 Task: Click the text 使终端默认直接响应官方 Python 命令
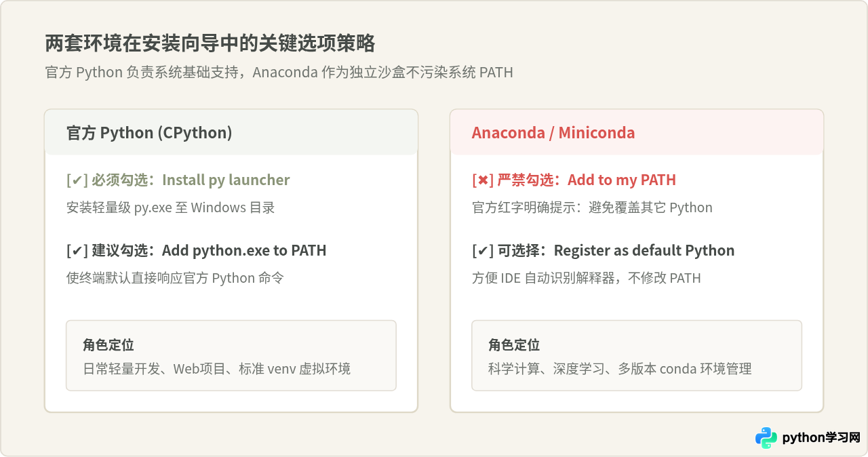coord(174,278)
